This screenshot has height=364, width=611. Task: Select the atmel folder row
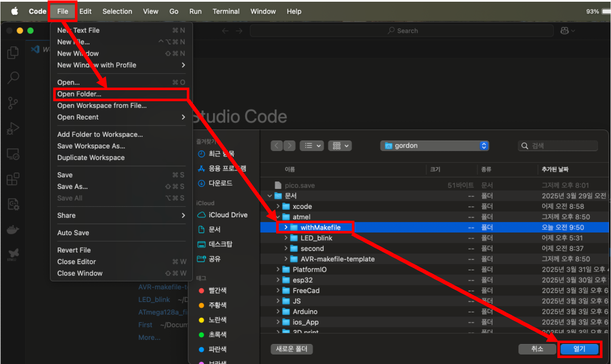(434, 217)
